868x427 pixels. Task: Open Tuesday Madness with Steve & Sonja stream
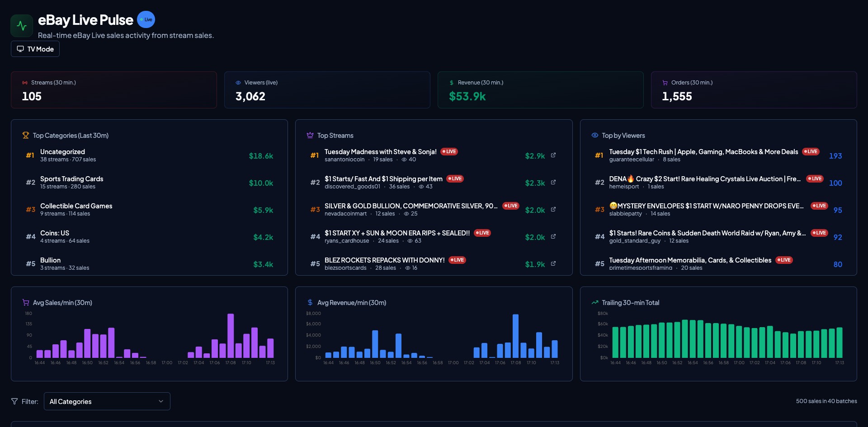click(x=380, y=152)
